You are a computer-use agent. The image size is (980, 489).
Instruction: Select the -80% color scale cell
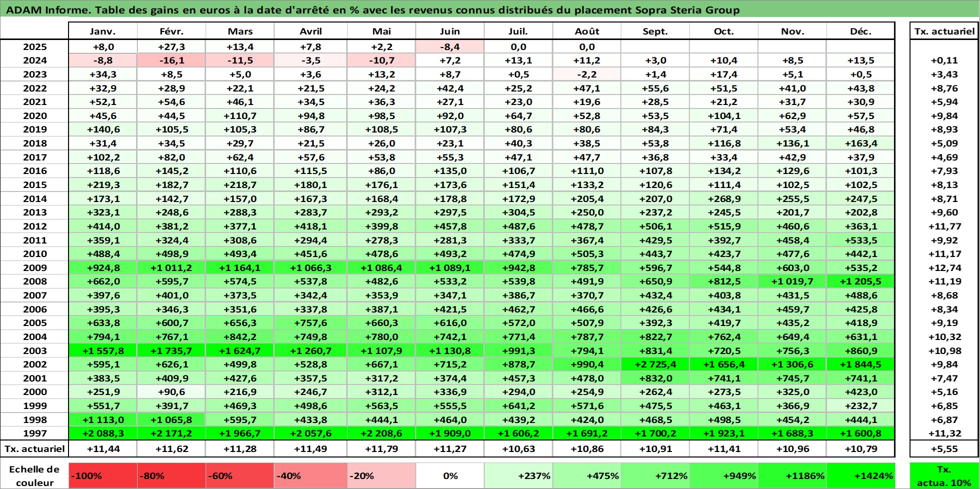171,475
